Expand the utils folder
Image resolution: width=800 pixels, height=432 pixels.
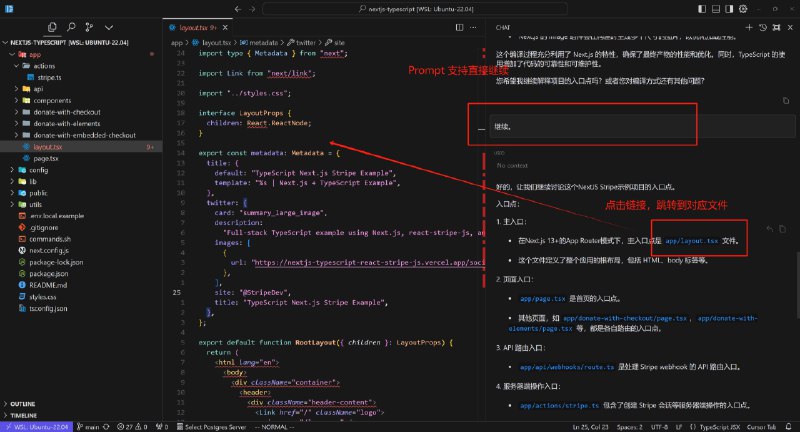35,205
